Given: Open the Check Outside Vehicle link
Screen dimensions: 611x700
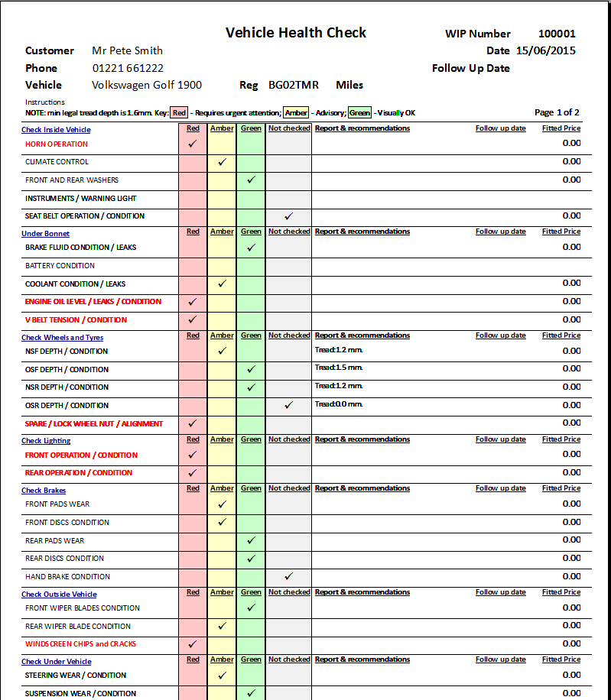Looking at the screenshot, I should (x=59, y=595).
